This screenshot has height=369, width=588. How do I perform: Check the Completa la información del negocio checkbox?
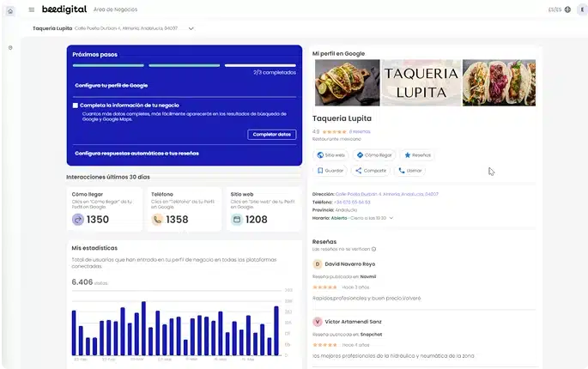[x=76, y=106]
